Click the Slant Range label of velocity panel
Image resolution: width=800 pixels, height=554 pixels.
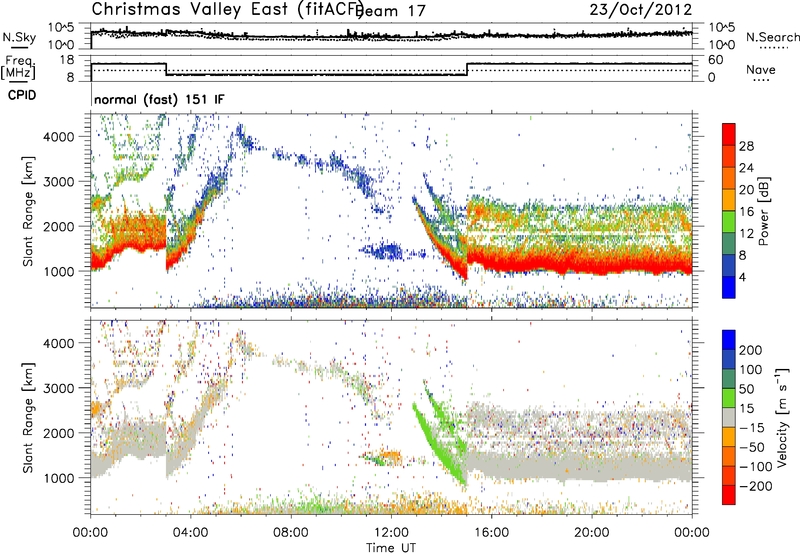click(28, 417)
